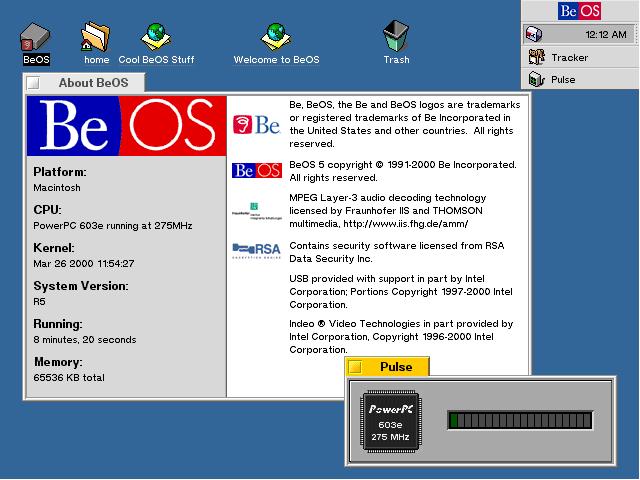Open the Cool BeOS Stuff bookmark icon

coord(156,37)
